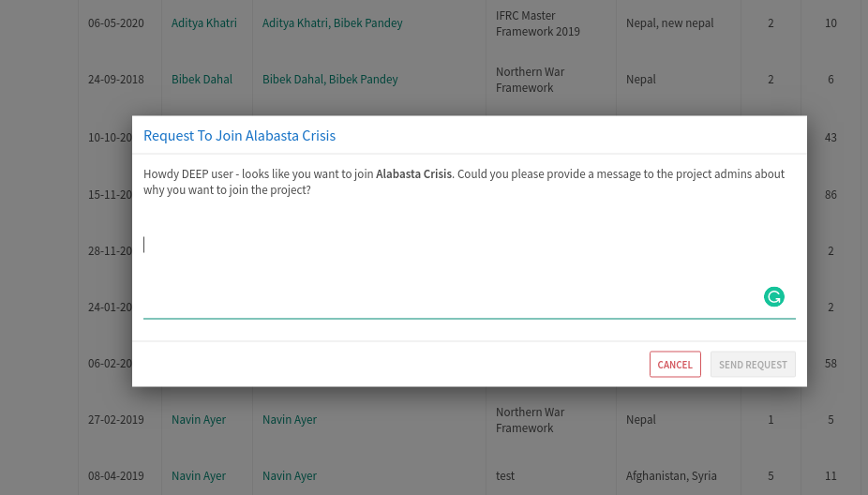Click the Afghanistan, Syria region cell
This screenshot has height=495, width=868.
click(x=671, y=476)
